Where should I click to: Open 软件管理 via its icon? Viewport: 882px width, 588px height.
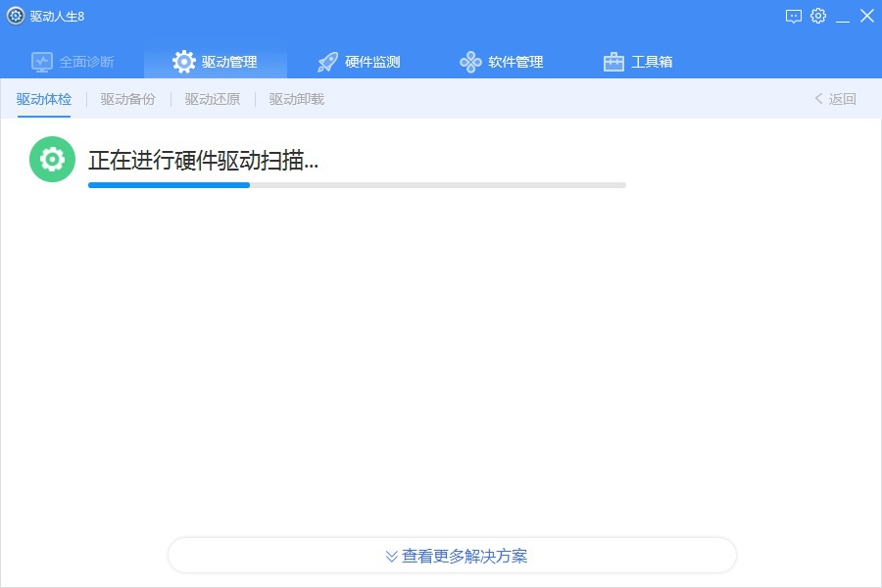(x=469, y=60)
